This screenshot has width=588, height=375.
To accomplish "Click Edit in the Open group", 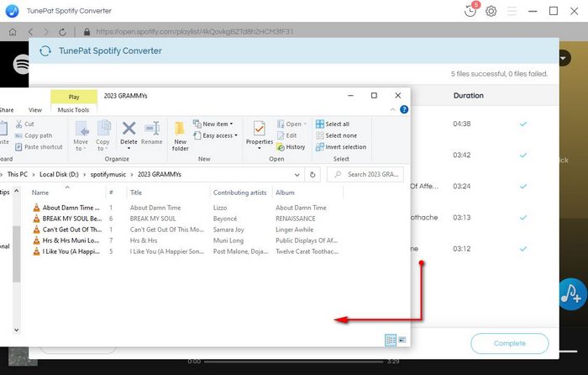I will click(287, 135).
